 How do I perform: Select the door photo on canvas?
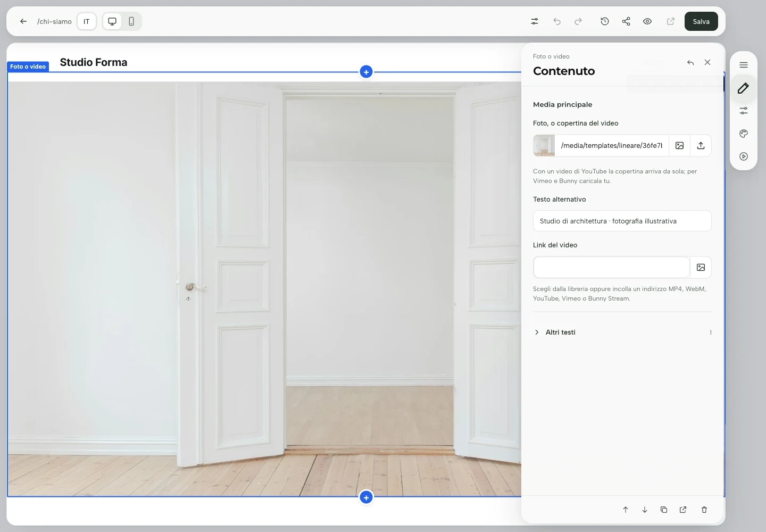(x=264, y=289)
